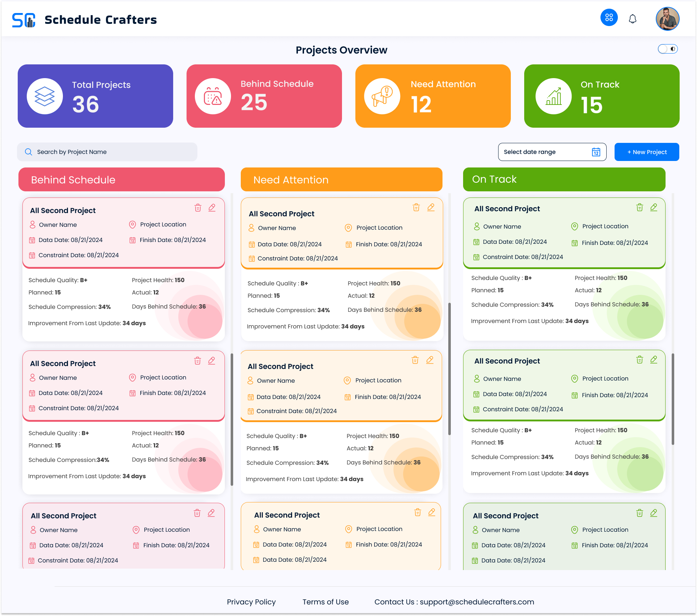The height and width of the screenshot is (616, 697).
Task: Select the On Track column header
Action: [564, 179]
